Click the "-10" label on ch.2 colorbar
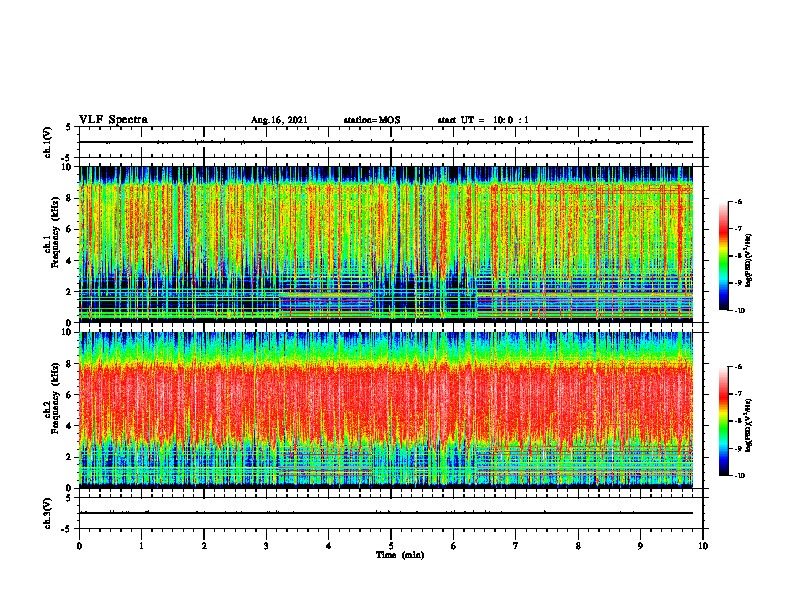The height and width of the screenshot is (612, 792). point(739,476)
